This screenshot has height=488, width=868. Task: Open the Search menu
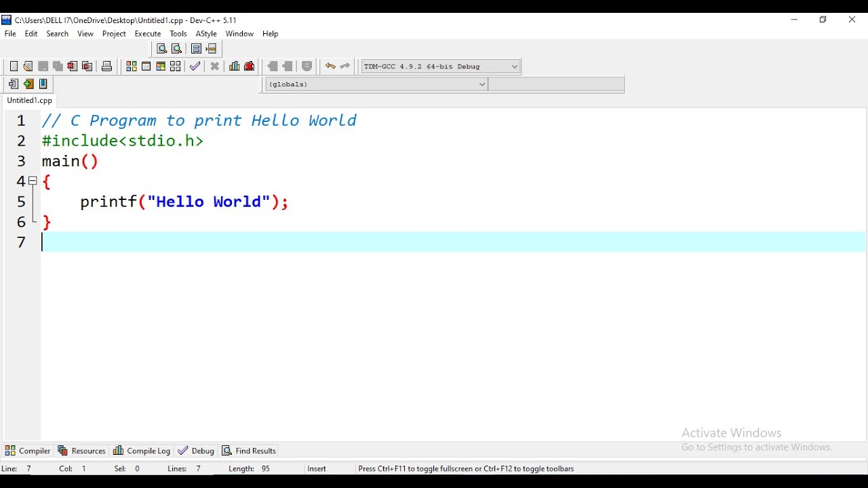point(58,34)
